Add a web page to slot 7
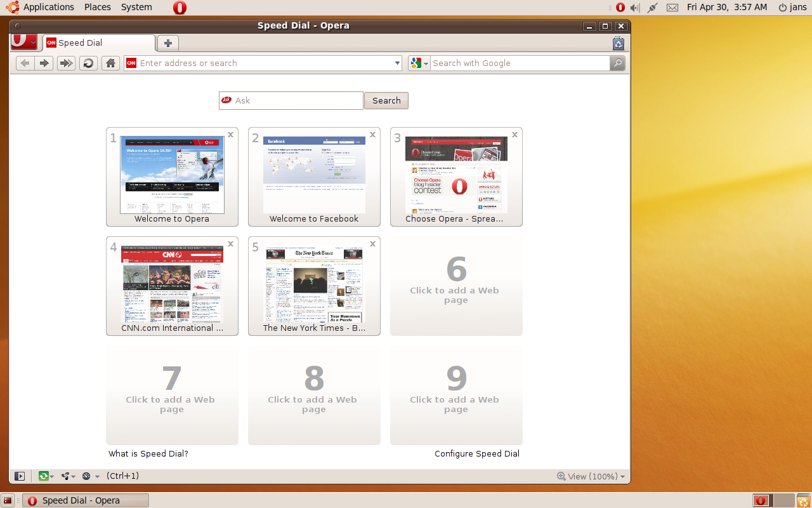The width and height of the screenshot is (812, 508). [x=172, y=395]
